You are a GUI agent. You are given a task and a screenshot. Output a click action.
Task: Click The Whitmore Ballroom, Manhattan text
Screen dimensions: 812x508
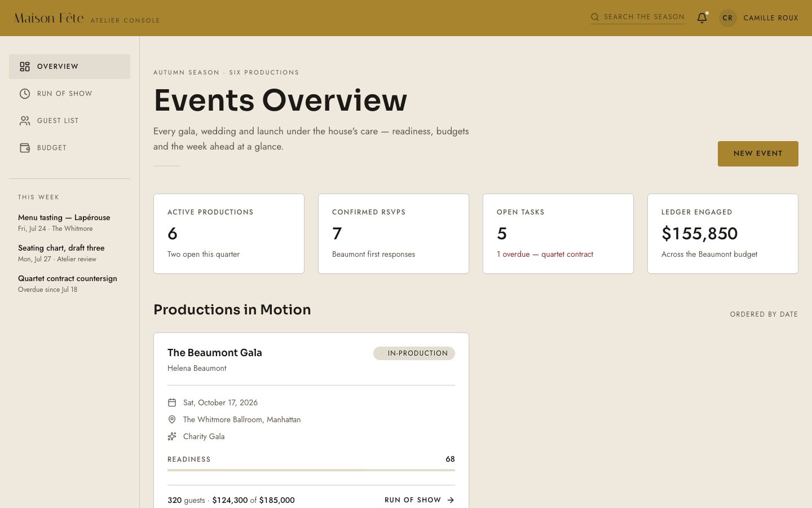coord(242,419)
